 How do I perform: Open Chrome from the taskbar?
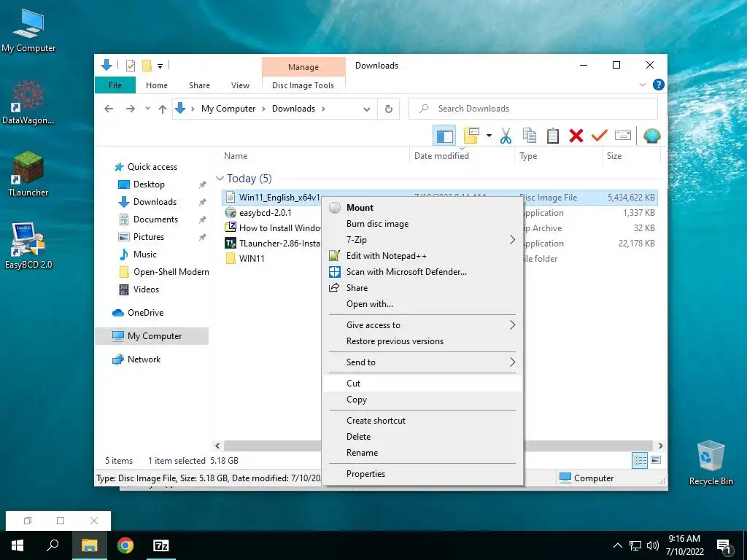coord(125,545)
